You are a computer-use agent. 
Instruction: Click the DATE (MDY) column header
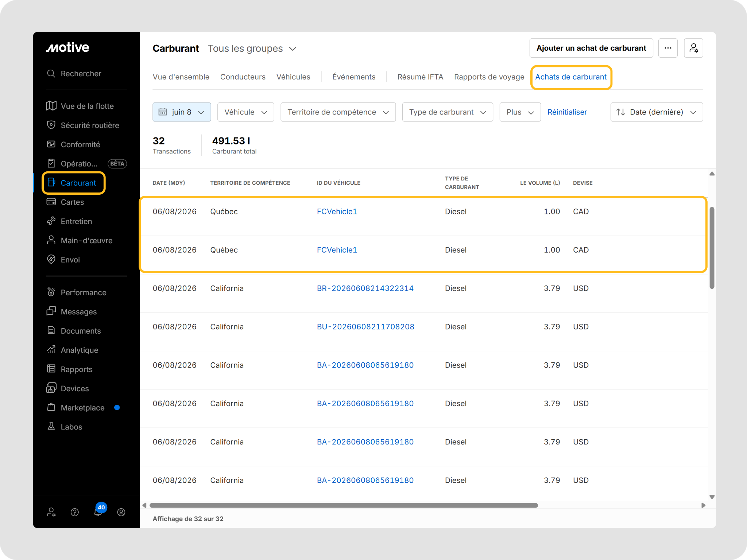point(169,183)
